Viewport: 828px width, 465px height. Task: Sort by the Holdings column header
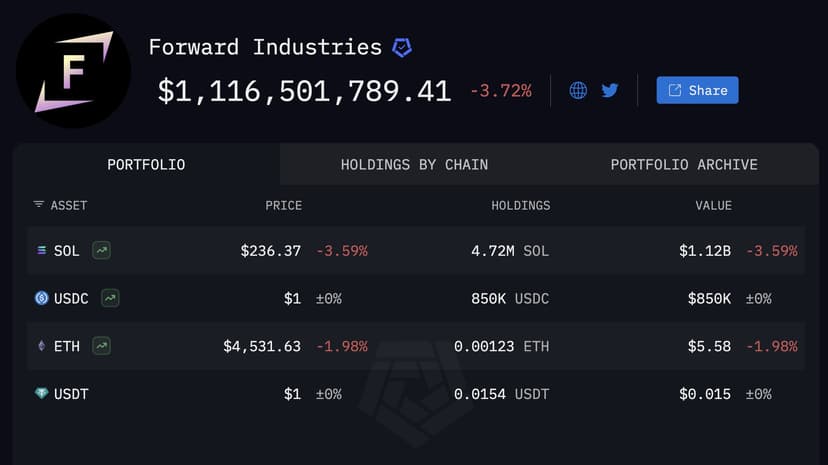pos(520,206)
